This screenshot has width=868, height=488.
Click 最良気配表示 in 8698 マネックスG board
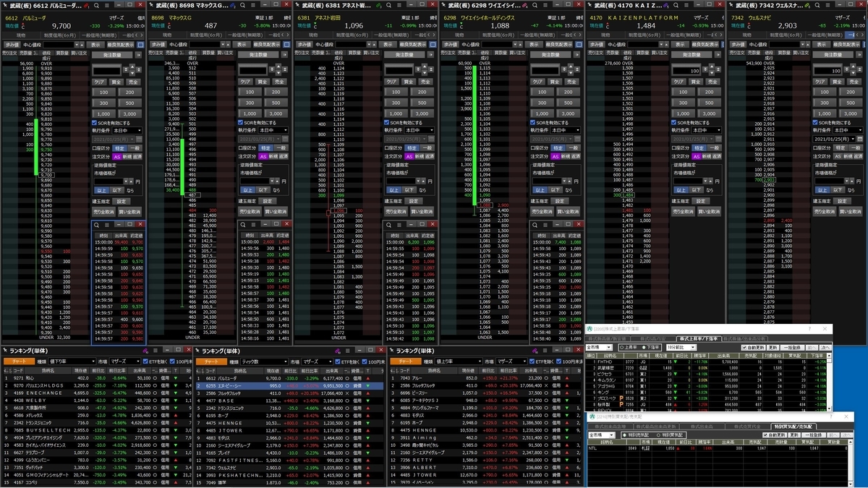click(x=266, y=45)
